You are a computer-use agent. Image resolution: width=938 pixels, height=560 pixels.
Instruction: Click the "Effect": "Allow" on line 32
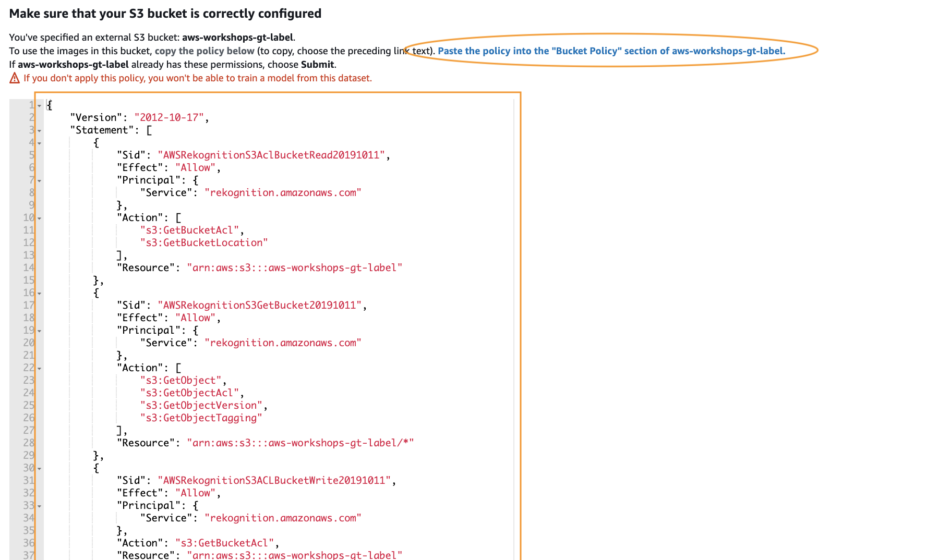pyautogui.click(x=169, y=493)
